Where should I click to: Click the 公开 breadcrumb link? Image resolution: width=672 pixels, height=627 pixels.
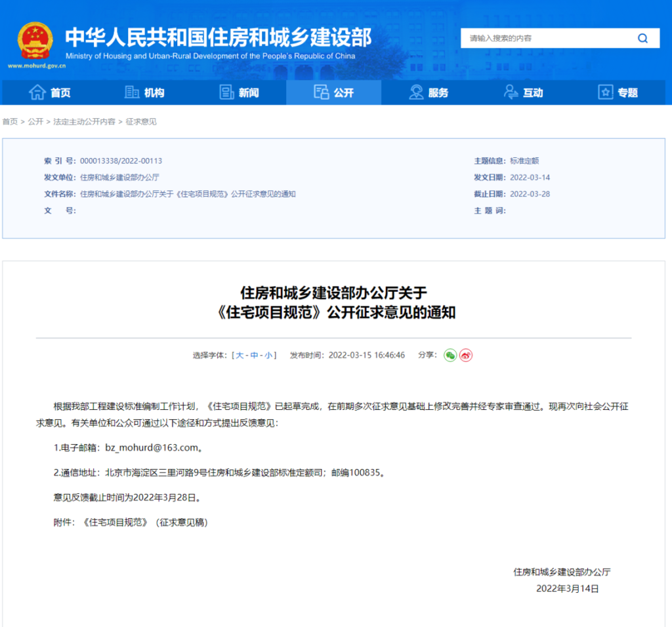[34, 121]
